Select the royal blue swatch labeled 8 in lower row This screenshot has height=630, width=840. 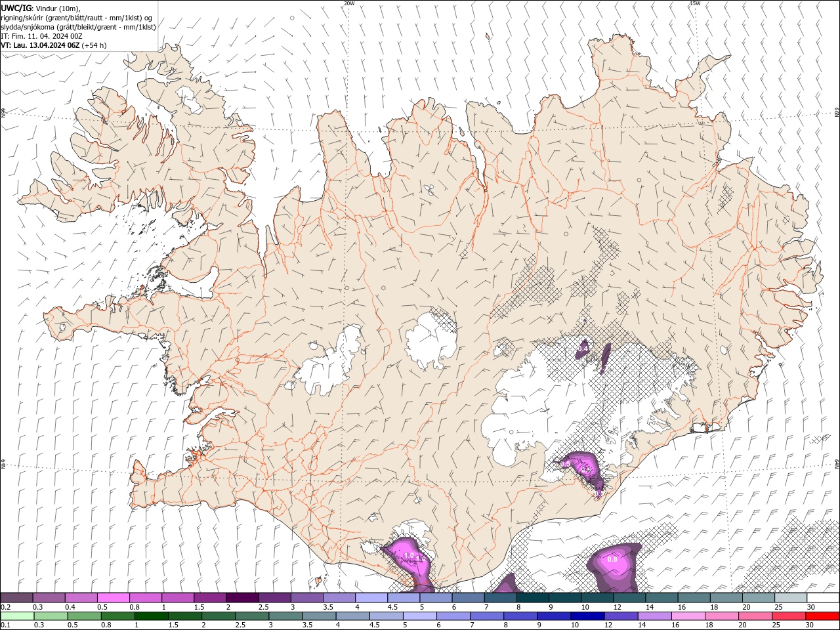click(x=520, y=616)
